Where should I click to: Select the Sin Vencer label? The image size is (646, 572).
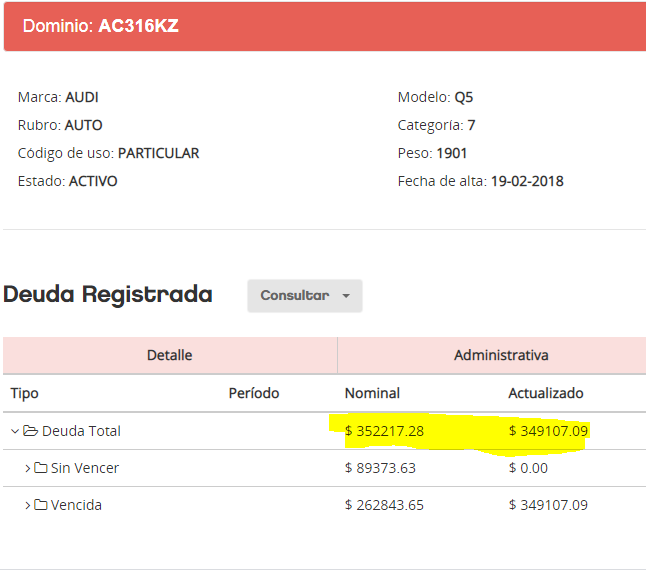click(85, 468)
